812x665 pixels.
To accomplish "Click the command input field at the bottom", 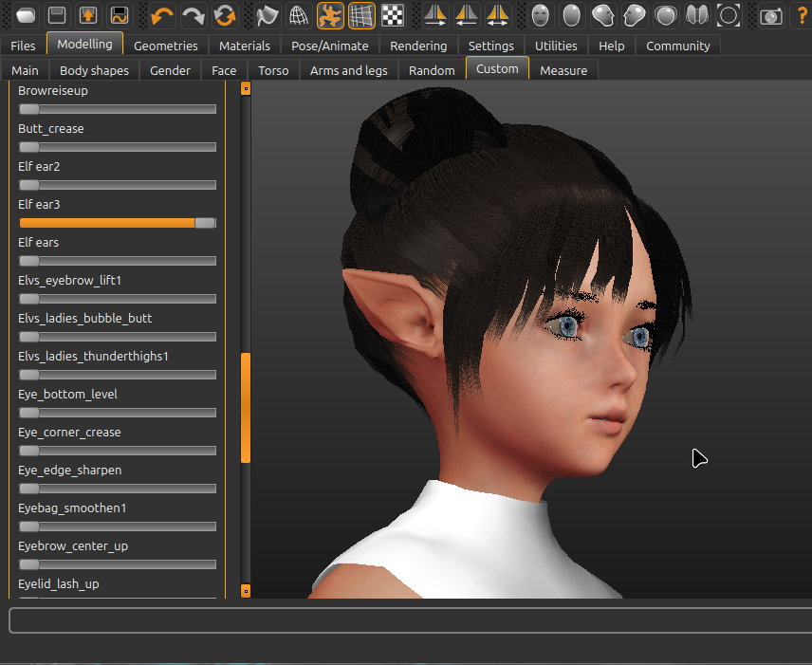I will (406, 619).
